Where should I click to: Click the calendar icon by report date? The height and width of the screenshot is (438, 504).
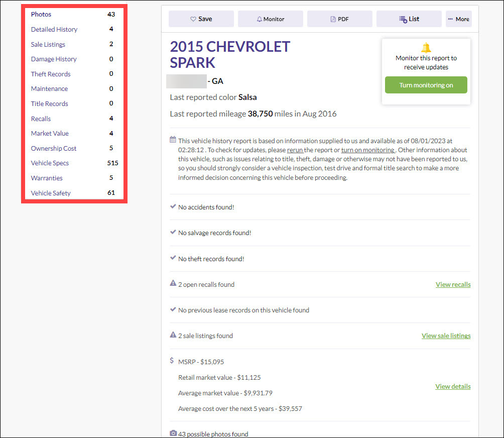(x=173, y=140)
